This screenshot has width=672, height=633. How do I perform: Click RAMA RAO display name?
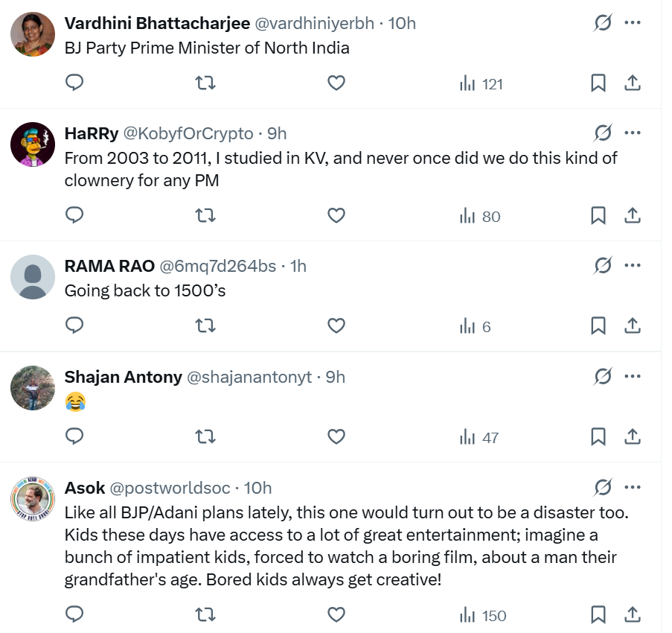(x=109, y=266)
